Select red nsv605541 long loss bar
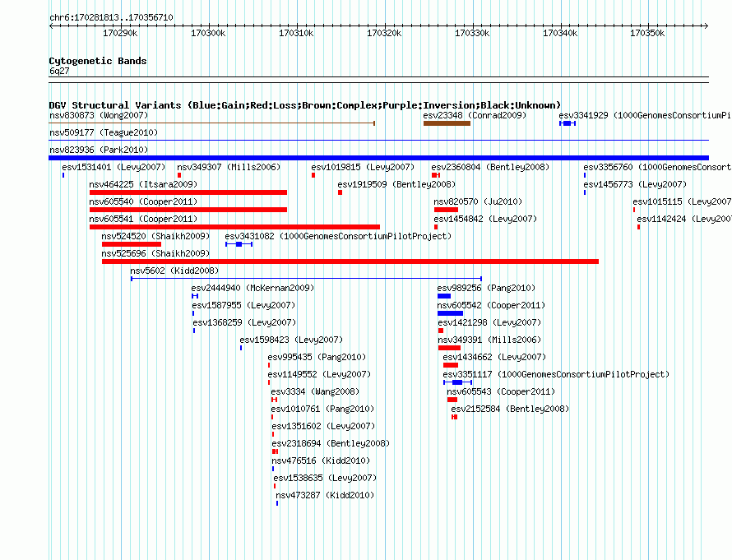 234,227
